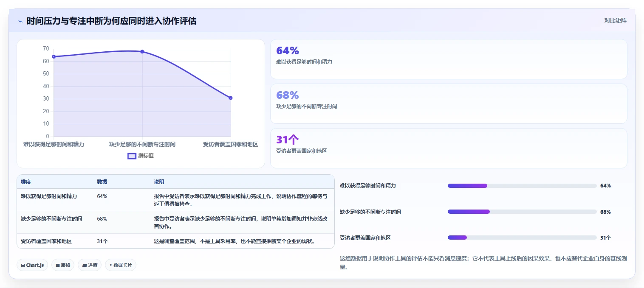Click the 64% data card value

288,50
